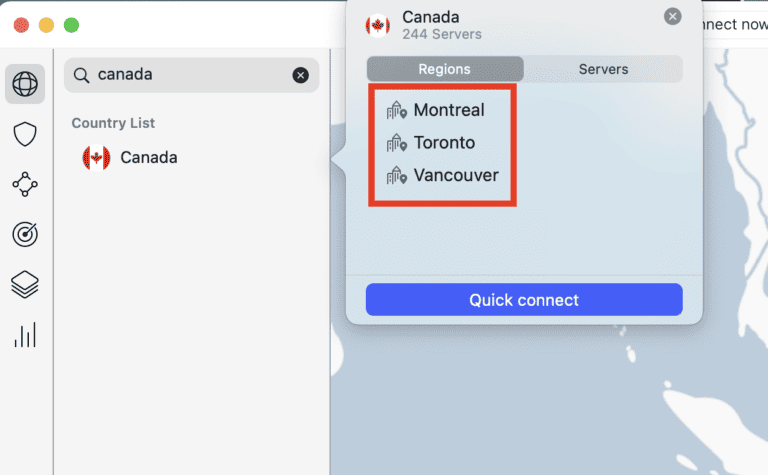This screenshot has width=768, height=475.
Task: Select the Montreal region
Action: 448,110
